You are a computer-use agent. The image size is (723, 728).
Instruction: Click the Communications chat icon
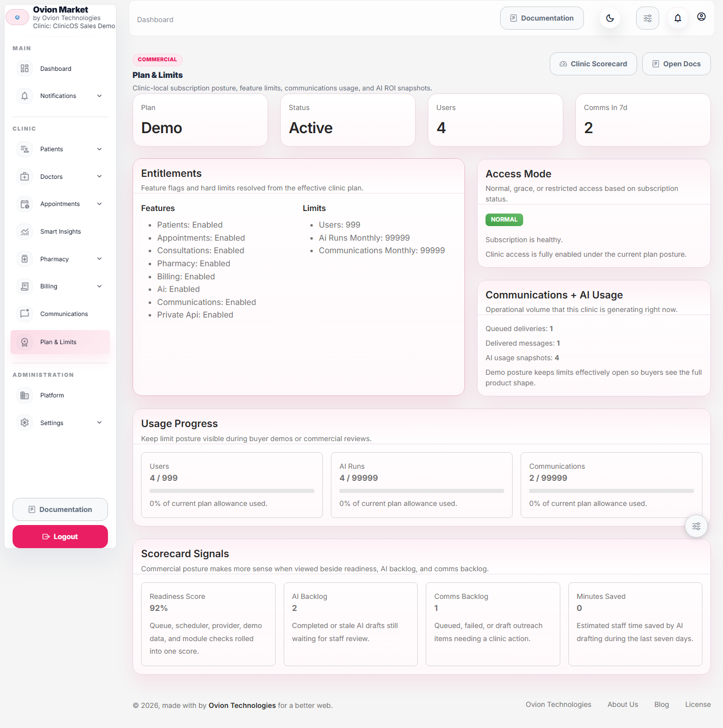pyautogui.click(x=25, y=314)
